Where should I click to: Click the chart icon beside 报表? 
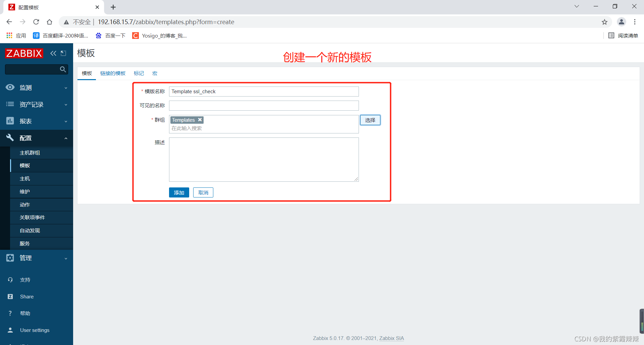pos(10,121)
